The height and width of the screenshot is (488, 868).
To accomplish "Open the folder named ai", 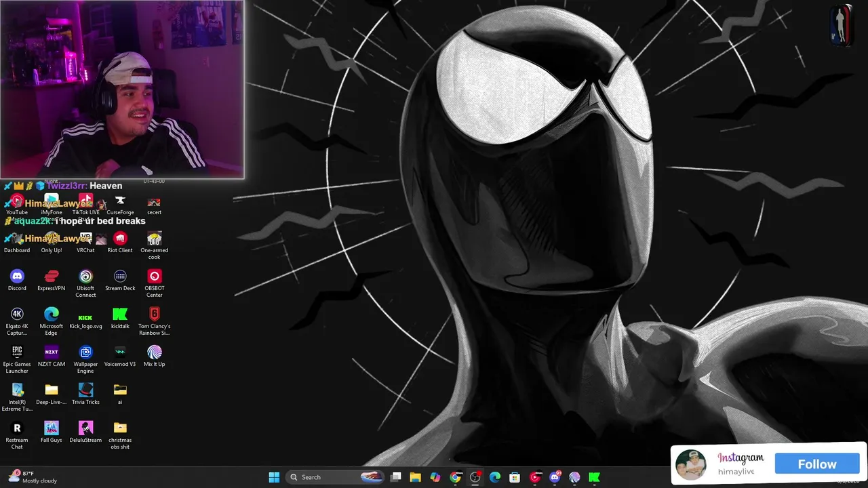I will [120, 394].
